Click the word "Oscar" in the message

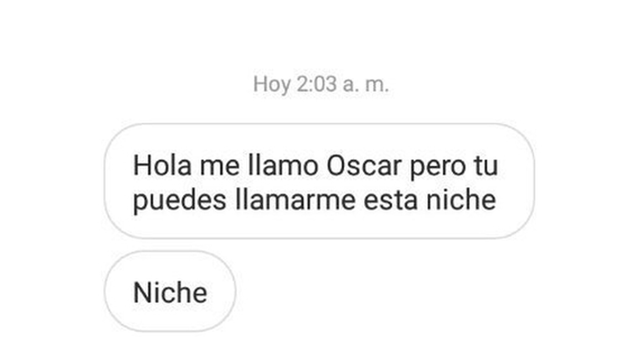pyautogui.click(x=364, y=166)
